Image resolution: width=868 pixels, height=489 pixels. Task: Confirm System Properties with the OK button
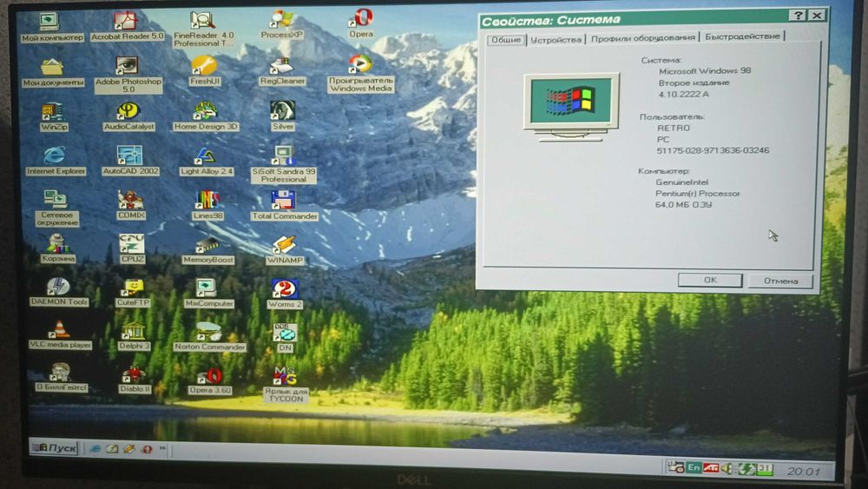(x=710, y=281)
